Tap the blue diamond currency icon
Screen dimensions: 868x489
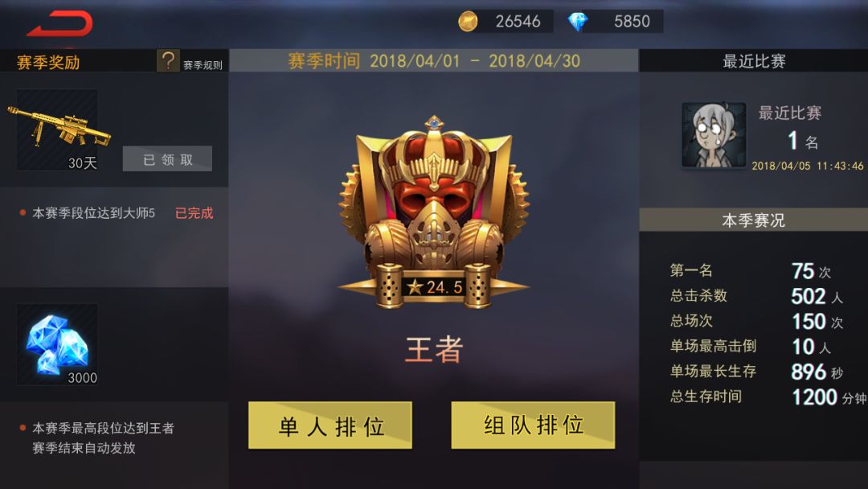point(577,22)
